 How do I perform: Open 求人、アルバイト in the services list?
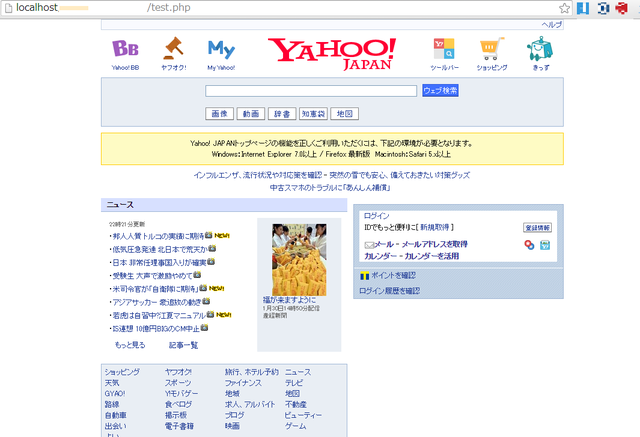250,404
